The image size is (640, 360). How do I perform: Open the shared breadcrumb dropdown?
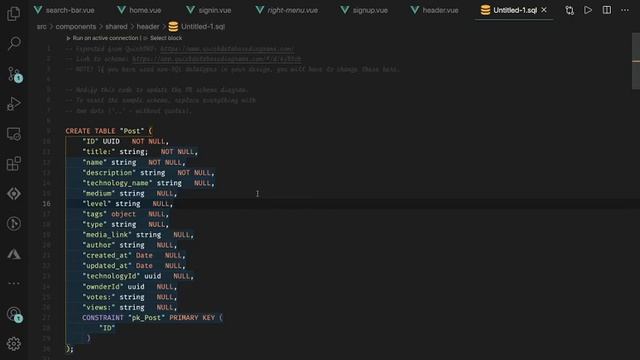(x=116, y=27)
